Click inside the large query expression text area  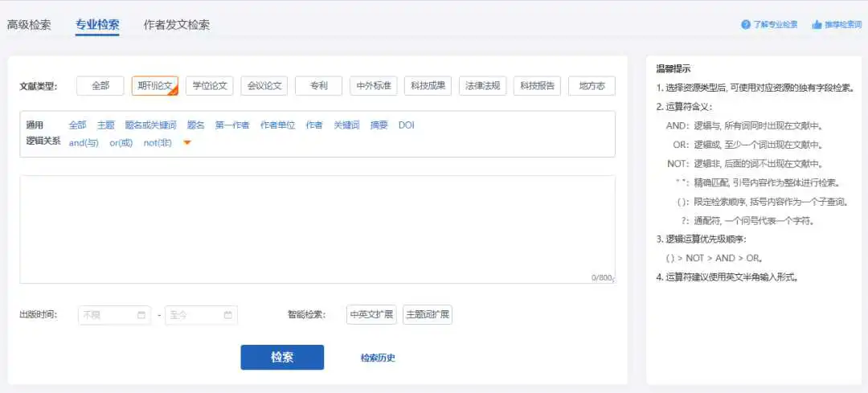(317, 229)
